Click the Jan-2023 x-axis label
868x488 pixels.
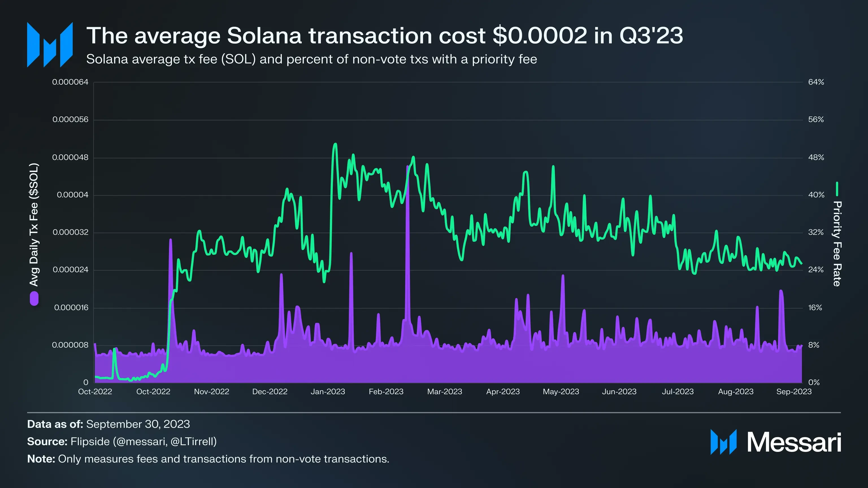point(328,392)
